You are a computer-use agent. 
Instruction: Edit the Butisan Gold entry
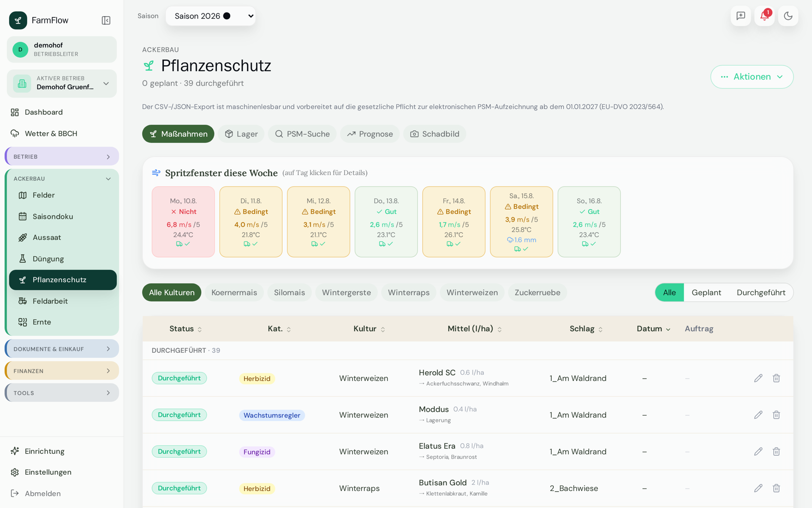[x=758, y=488]
